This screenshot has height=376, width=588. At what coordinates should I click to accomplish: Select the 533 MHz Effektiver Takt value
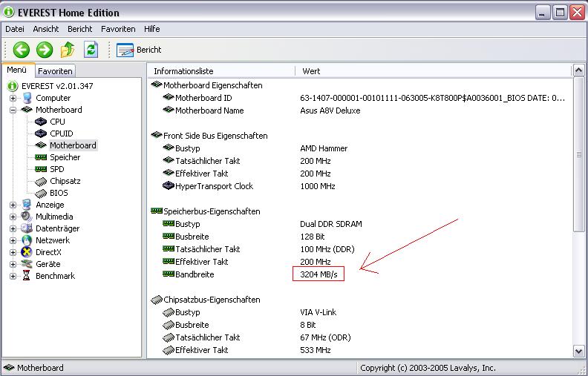click(315, 351)
